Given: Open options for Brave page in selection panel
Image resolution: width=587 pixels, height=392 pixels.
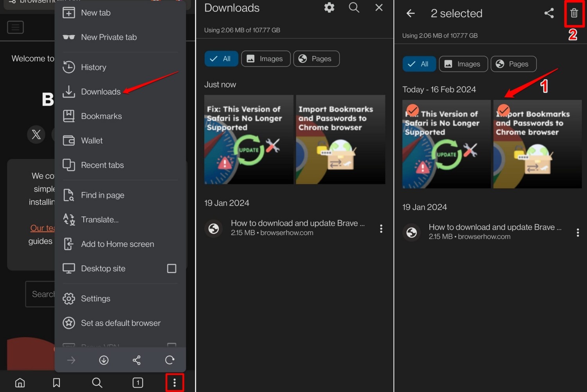Looking at the screenshot, I should coord(578,232).
